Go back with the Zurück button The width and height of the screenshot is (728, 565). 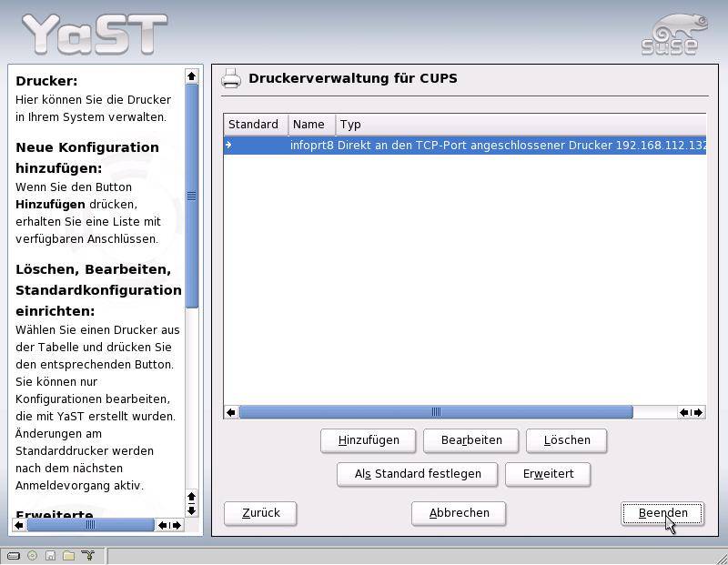(x=260, y=513)
